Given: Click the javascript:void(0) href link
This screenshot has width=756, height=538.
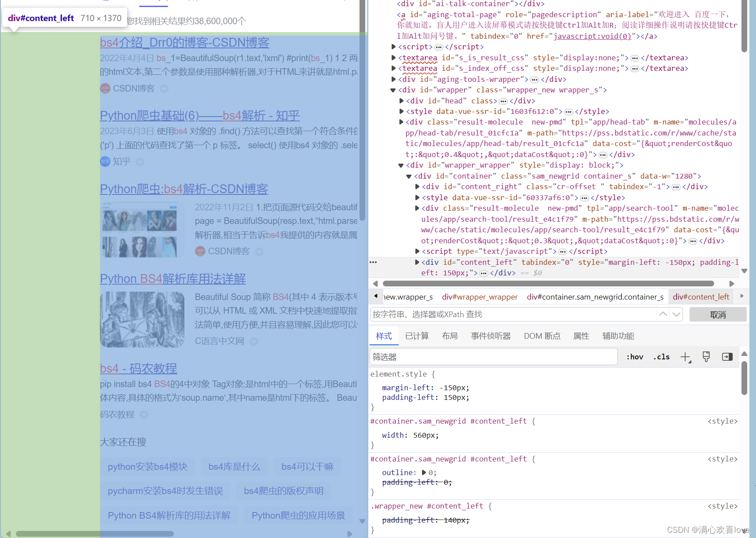Looking at the screenshot, I should (592, 36).
